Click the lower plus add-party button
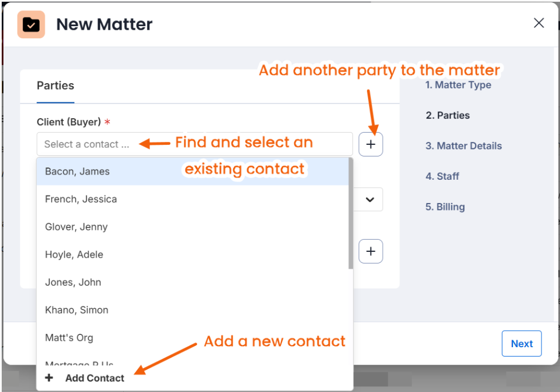Screen dimensions: 560x392 pos(370,251)
